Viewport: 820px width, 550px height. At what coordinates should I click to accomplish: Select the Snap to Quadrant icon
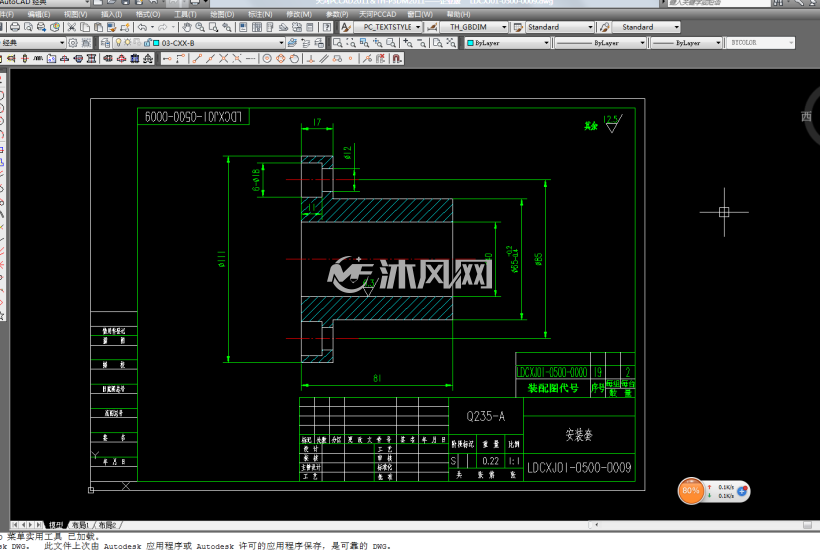point(280,59)
